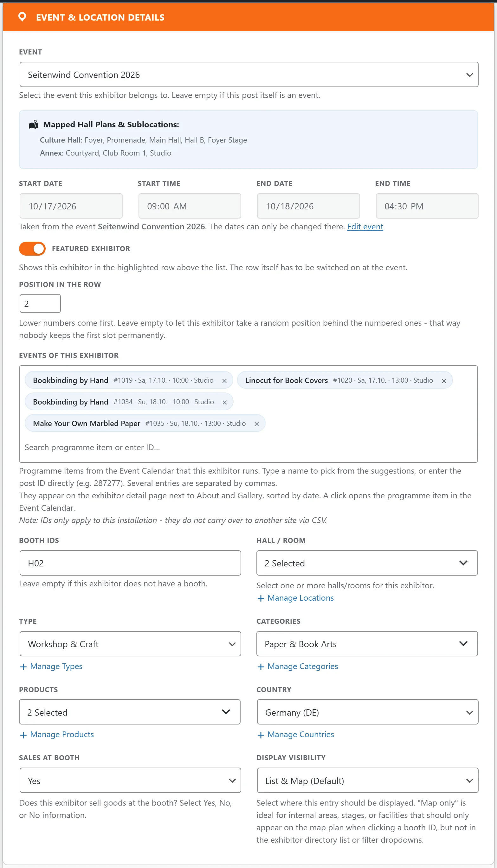The width and height of the screenshot is (497, 868).
Task: Open the Type dropdown Workshop & Craft
Action: coord(130,644)
